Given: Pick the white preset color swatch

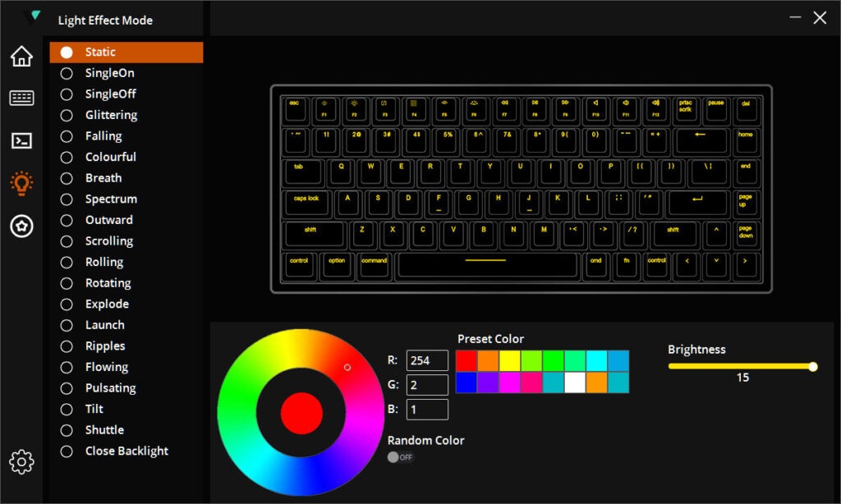Looking at the screenshot, I should pos(575,383).
